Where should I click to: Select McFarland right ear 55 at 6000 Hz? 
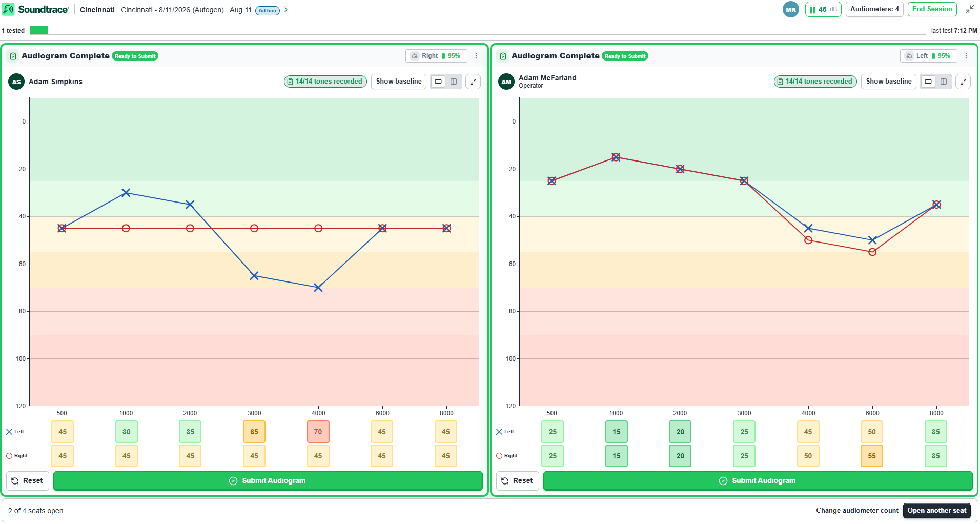click(872, 456)
